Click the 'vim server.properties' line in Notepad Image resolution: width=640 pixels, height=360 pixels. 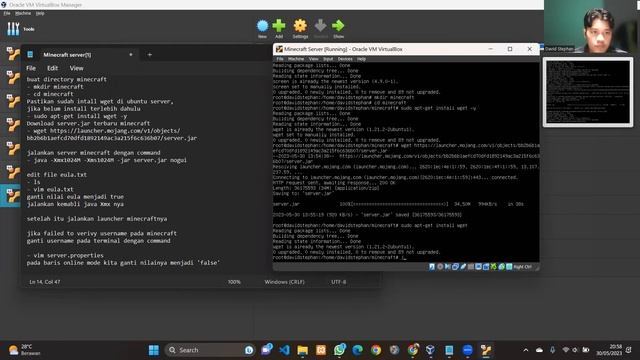click(65, 256)
